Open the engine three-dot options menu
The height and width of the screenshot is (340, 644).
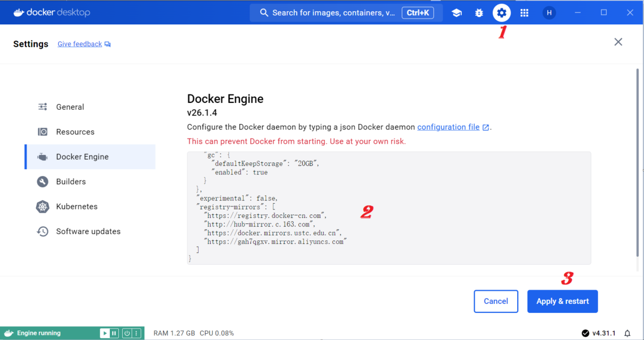point(136,333)
